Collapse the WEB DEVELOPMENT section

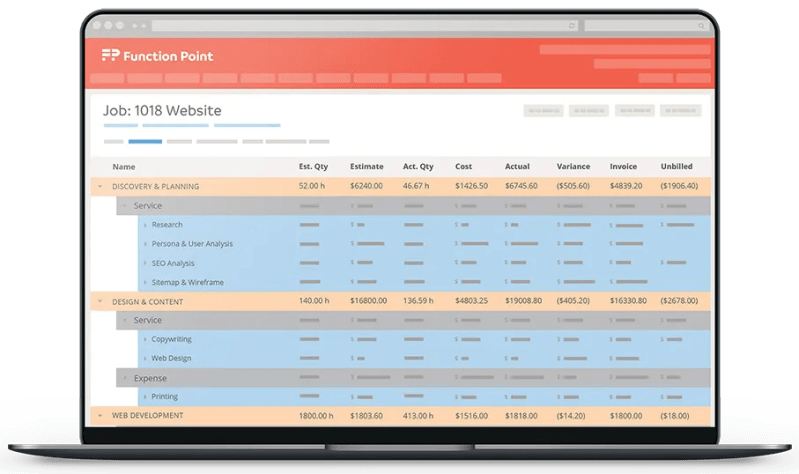[x=100, y=416]
